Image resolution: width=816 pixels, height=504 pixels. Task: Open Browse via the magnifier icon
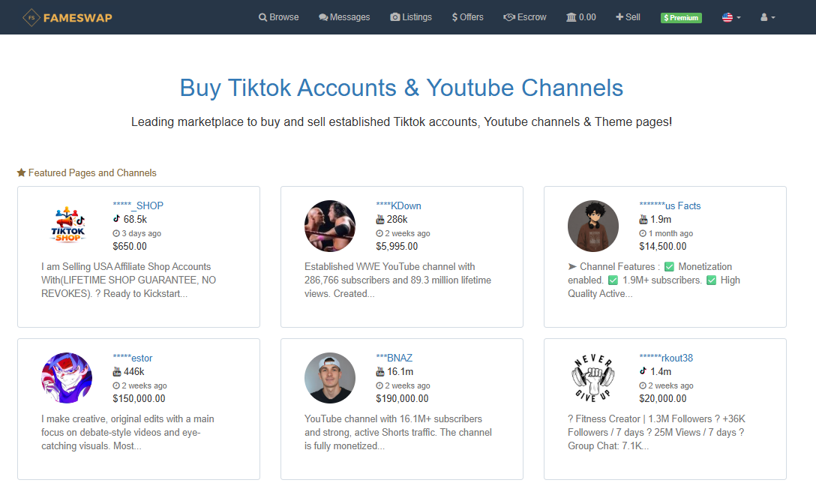click(x=262, y=17)
